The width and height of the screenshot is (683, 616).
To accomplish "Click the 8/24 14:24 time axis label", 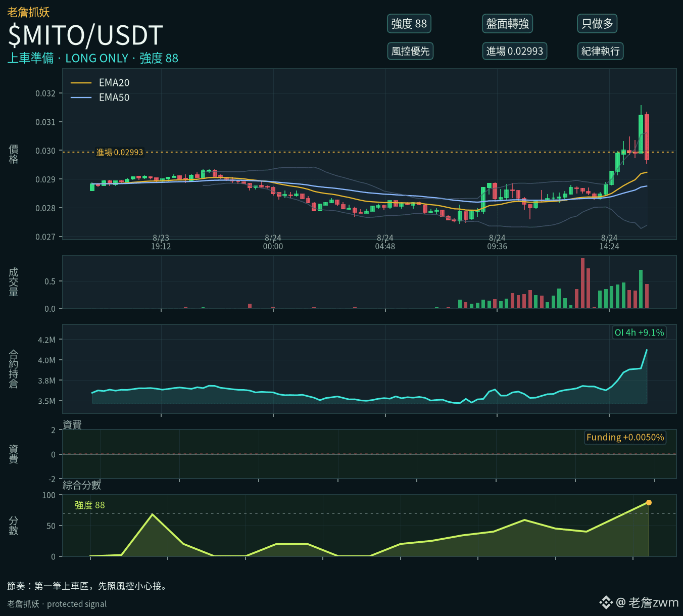I will tap(609, 242).
